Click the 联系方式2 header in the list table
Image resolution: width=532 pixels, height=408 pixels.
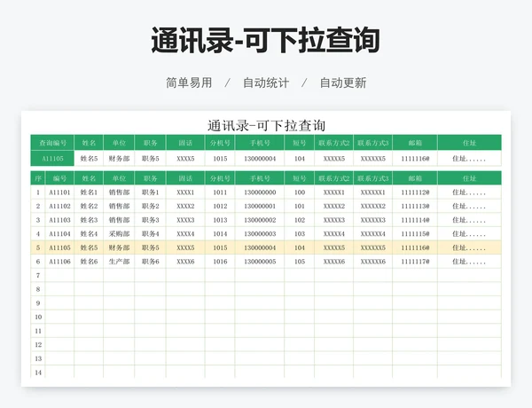point(334,178)
